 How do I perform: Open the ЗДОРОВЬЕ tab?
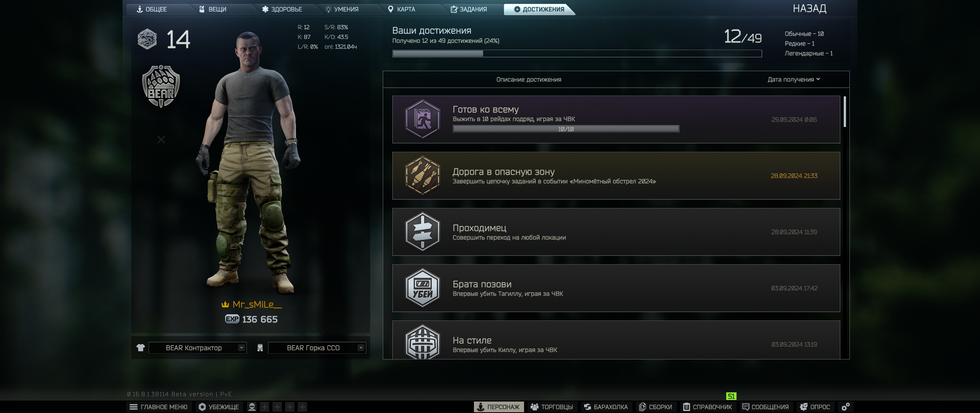[282, 9]
